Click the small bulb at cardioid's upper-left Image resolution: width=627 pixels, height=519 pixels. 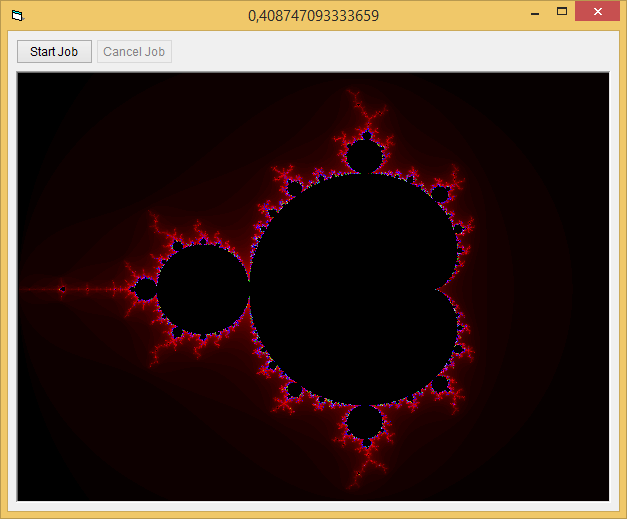[294, 188]
